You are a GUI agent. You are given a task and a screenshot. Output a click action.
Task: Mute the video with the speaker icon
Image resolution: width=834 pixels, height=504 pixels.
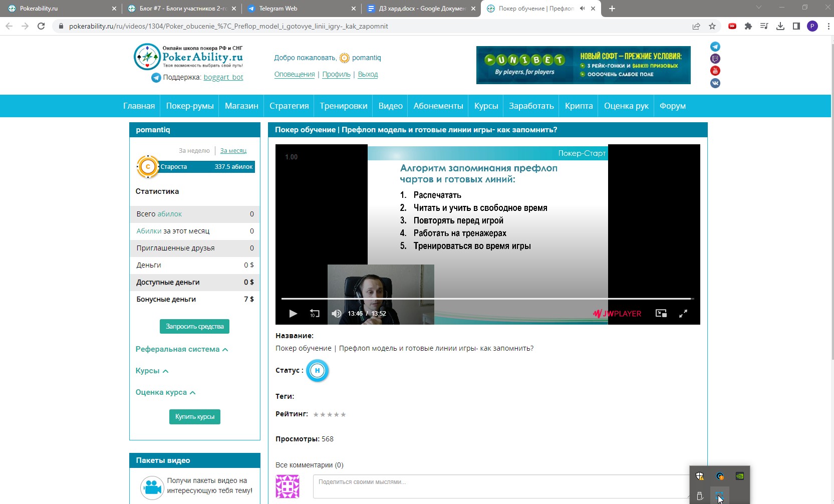pyautogui.click(x=337, y=314)
